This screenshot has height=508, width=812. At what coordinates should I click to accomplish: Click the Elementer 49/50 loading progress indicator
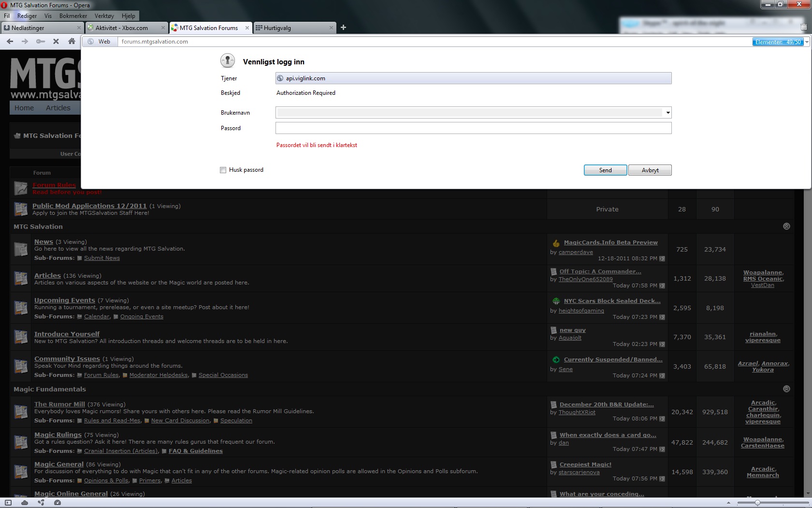[778, 42]
